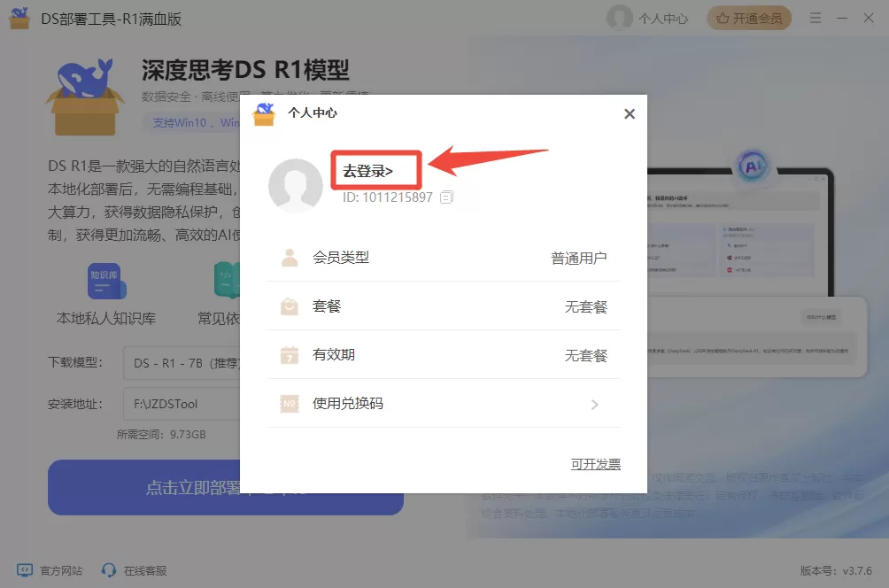Close the 个人中心 dialog
The height and width of the screenshot is (588, 889).
(x=630, y=114)
